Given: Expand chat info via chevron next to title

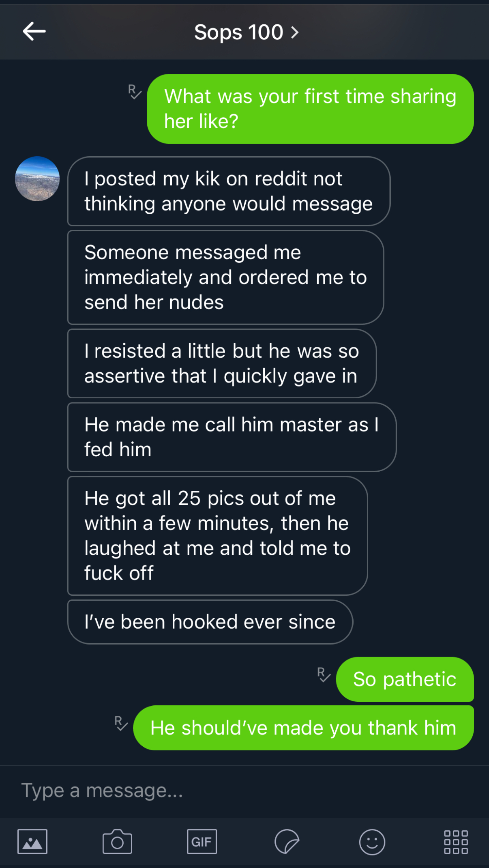Looking at the screenshot, I should point(295,32).
